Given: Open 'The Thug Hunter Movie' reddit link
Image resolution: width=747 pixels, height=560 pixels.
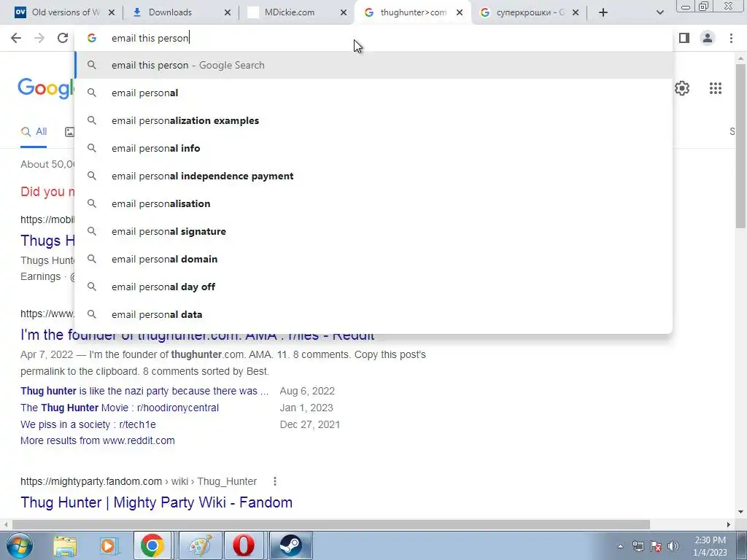Looking at the screenshot, I should click(120, 408).
